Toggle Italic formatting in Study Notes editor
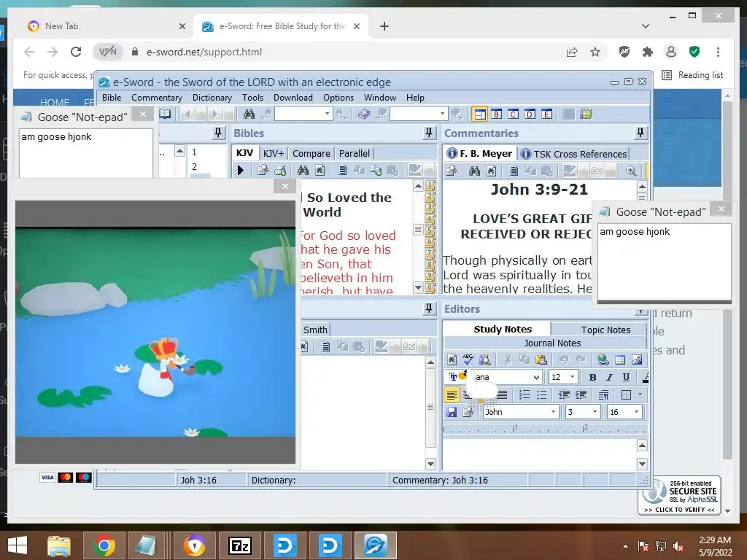 [x=609, y=377]
